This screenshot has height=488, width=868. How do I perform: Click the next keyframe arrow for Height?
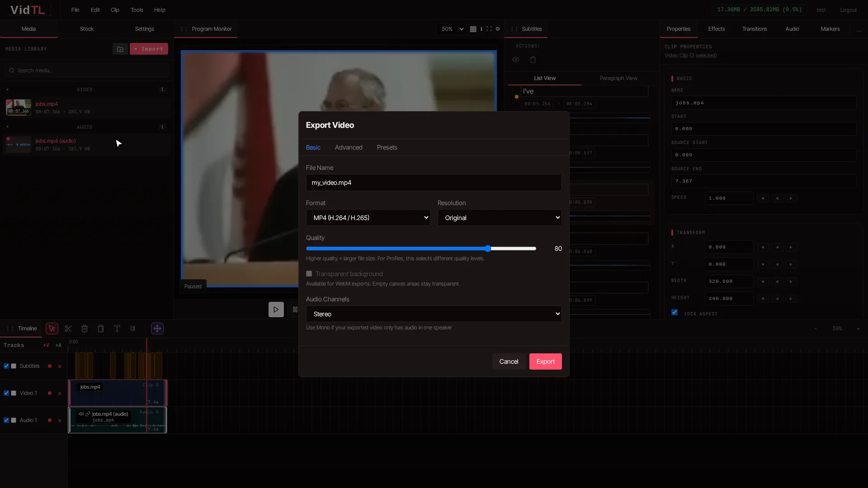click(791, 299)
